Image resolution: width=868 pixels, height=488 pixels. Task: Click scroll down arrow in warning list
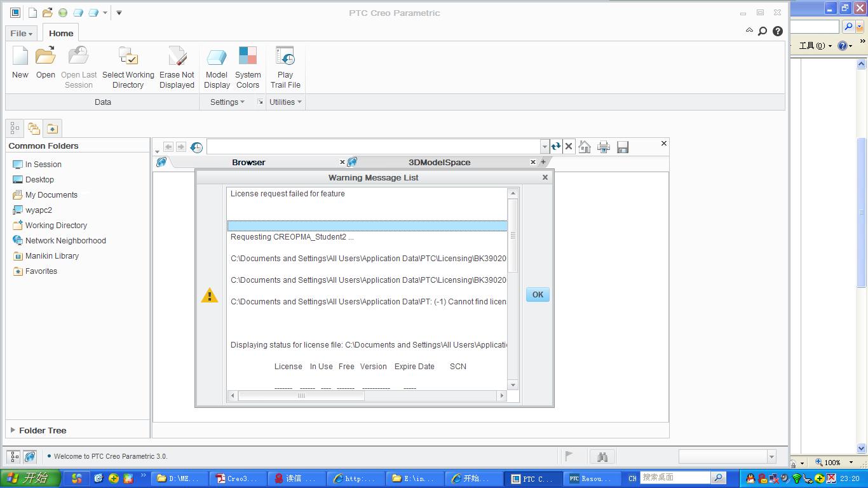click(x=513, y=384)
